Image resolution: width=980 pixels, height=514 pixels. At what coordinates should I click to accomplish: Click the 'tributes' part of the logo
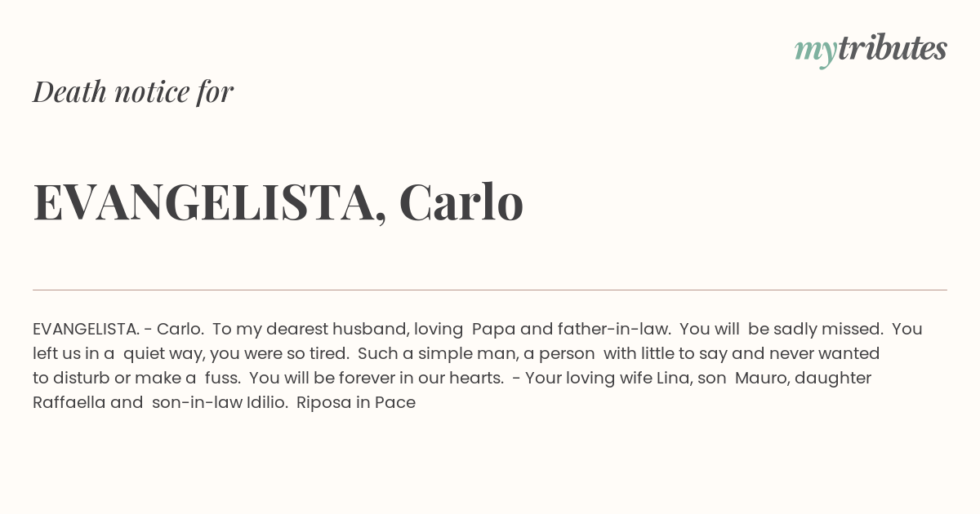coord(892,48)
